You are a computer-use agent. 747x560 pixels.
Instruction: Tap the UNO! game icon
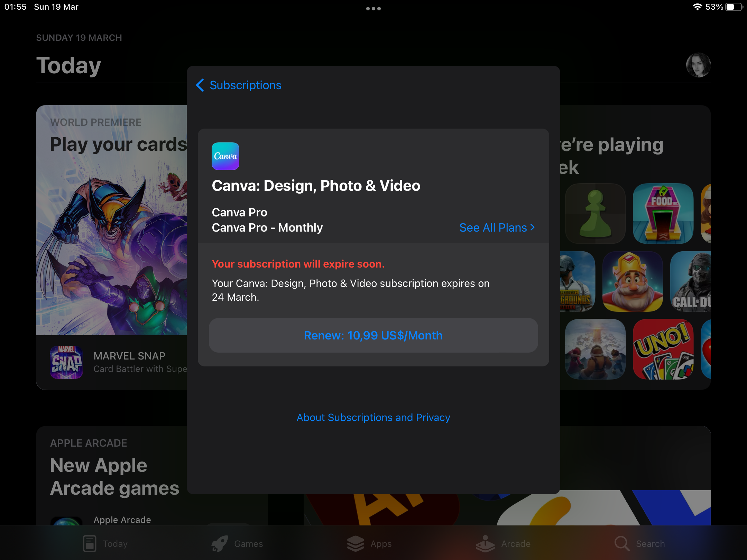point(663,349)
